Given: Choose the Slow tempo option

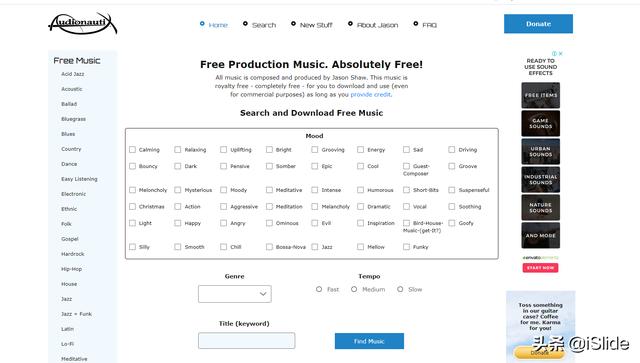Looking at the screenshot, I should 400,289.
